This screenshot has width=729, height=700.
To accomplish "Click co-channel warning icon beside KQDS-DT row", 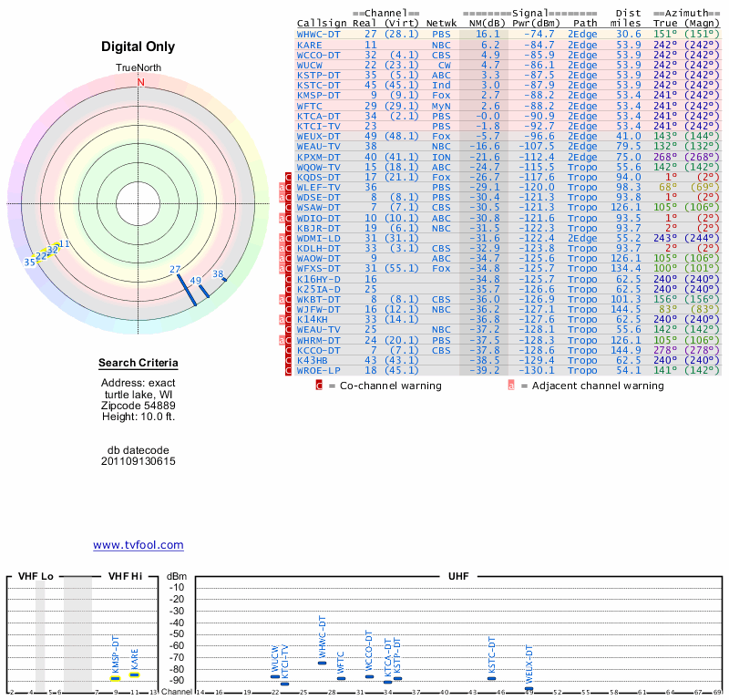I will [x=289, y=177].
